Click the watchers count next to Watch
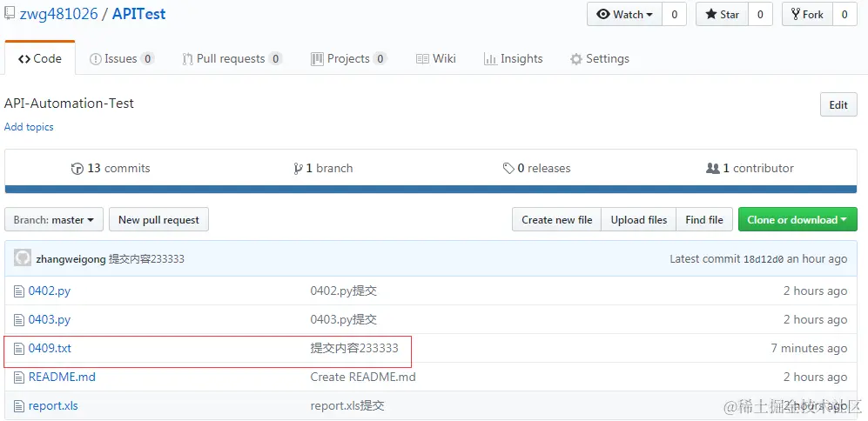Image resolution: width=868 pixels, height=421 pixels. point(674,15)
